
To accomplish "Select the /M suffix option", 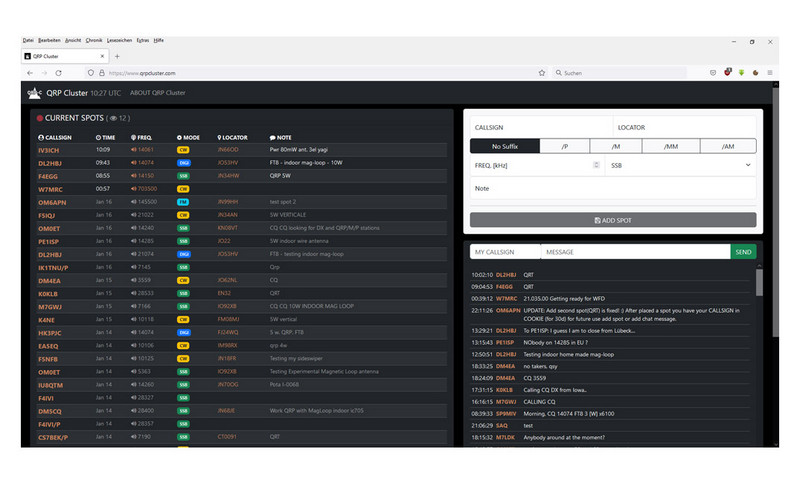I will [616, 146].
